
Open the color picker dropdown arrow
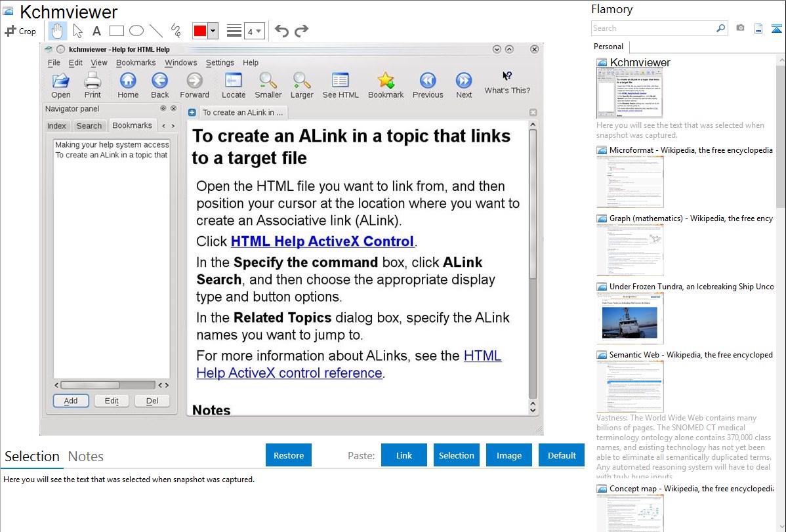[213, 31]
